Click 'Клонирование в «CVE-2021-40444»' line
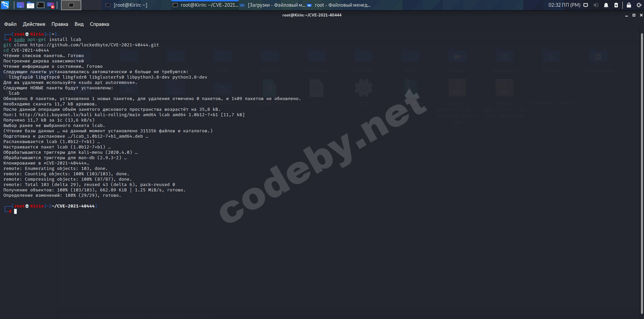 46,163
